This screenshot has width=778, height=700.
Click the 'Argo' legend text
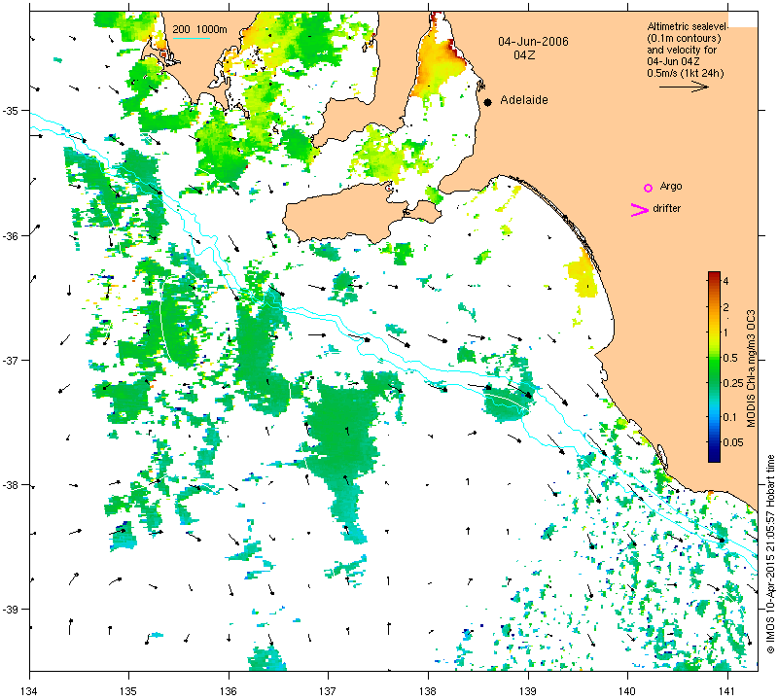(x=671, y=187)
